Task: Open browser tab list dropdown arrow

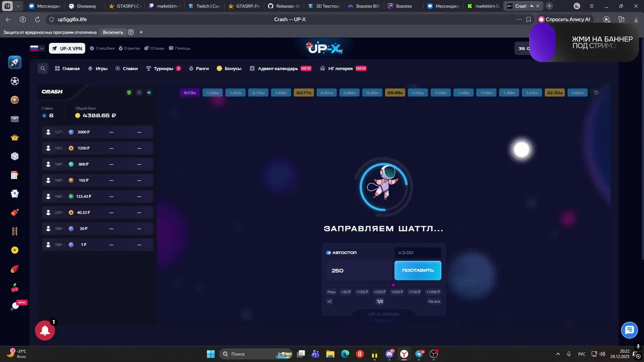Action: pos(19,6)
